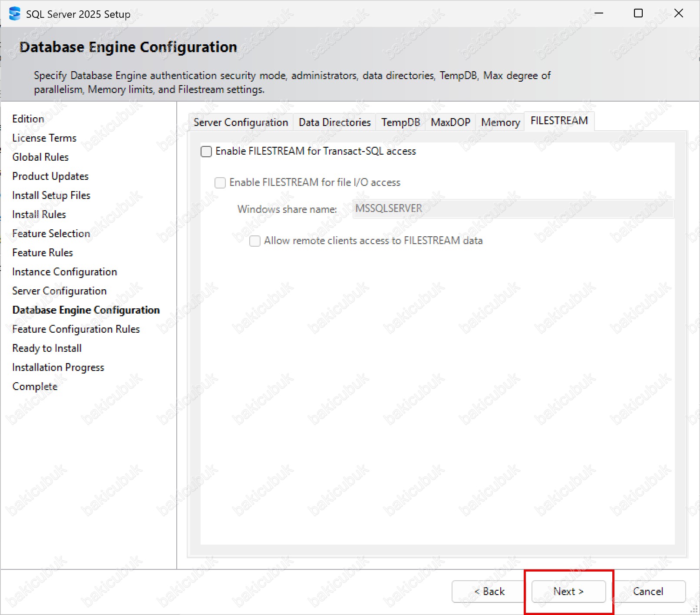Tick Enable FILESTREAM for file I/O access
700x615 pixels.
(220, 183)
